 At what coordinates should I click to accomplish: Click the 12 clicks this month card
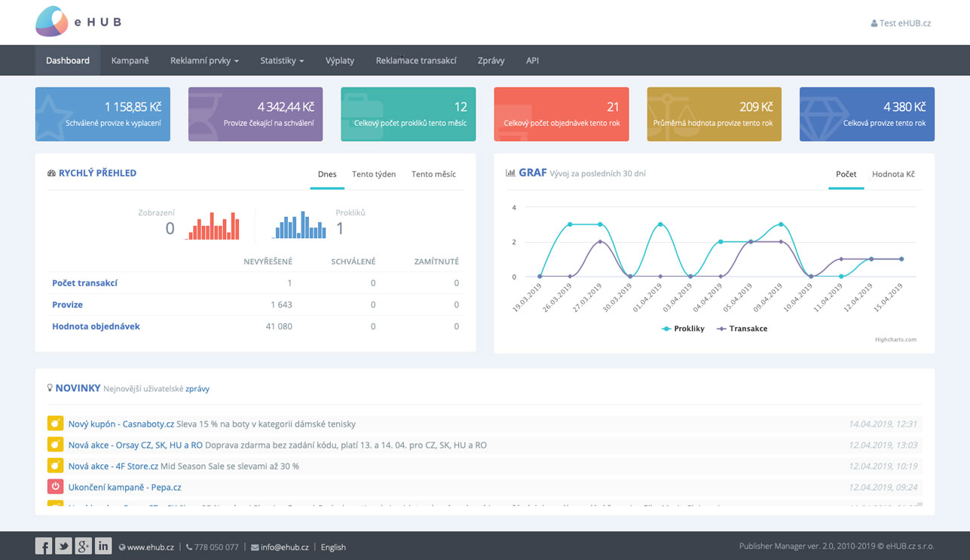pyautogui.click(x=409, y=114)
